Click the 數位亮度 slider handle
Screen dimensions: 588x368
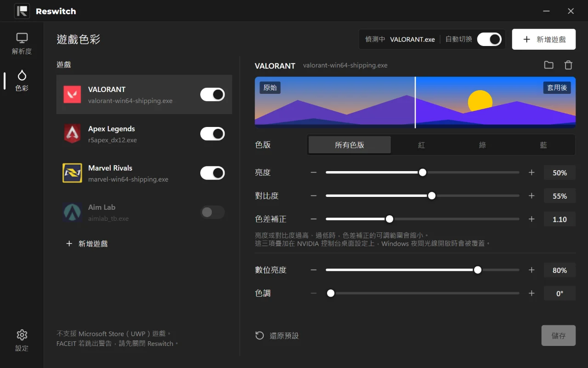pyautogui.click(x=478, y=270)
